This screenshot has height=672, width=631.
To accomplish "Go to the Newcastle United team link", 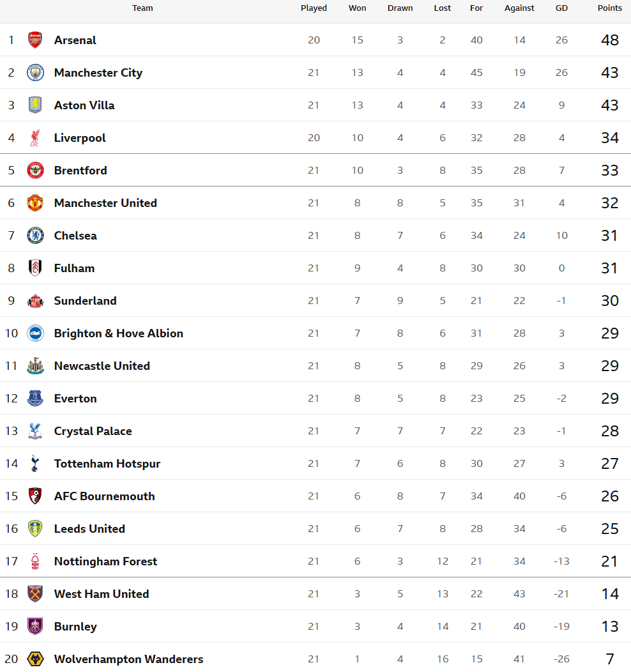I will pos(102,366).
